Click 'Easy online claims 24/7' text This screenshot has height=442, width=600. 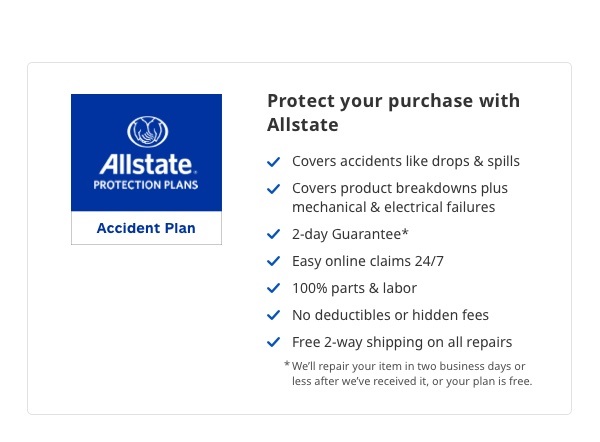tap(367, 262)
